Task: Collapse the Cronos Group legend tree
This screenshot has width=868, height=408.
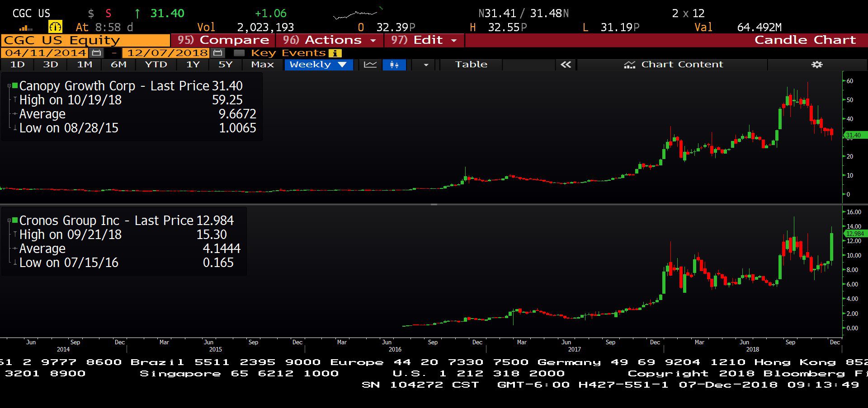Action: [x=9, y=220]
